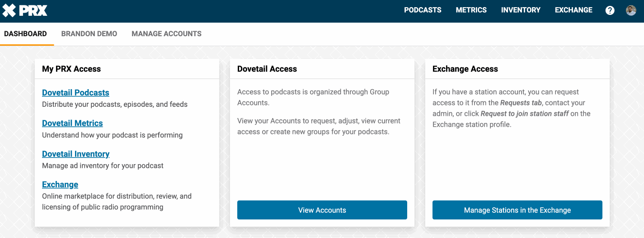Click the Dovetail Access card heading
This screenshot has height=238, width=644.
[x=267, y=69]
